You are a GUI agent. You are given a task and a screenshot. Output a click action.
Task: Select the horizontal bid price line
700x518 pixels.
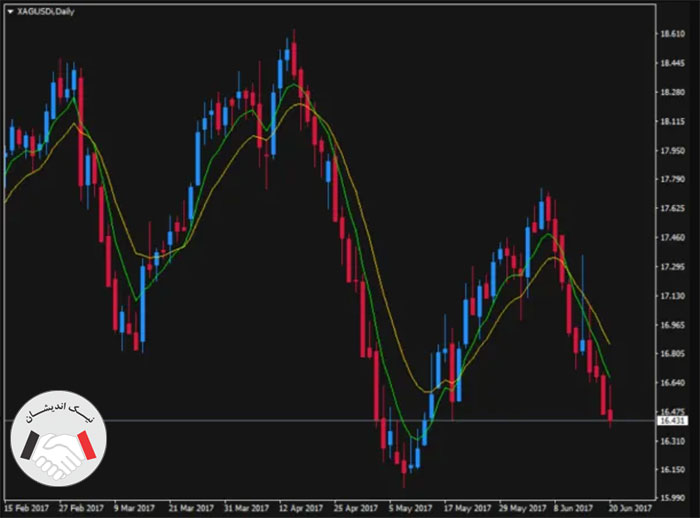pyautogui.click(x=330, y=421)
